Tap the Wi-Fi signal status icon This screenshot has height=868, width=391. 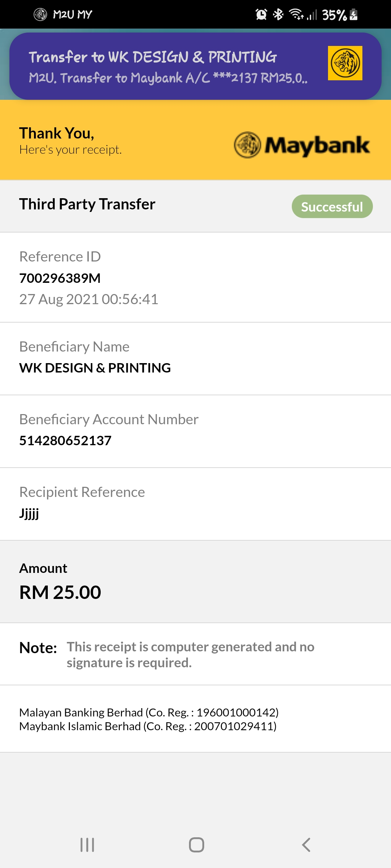pos(296,14)
